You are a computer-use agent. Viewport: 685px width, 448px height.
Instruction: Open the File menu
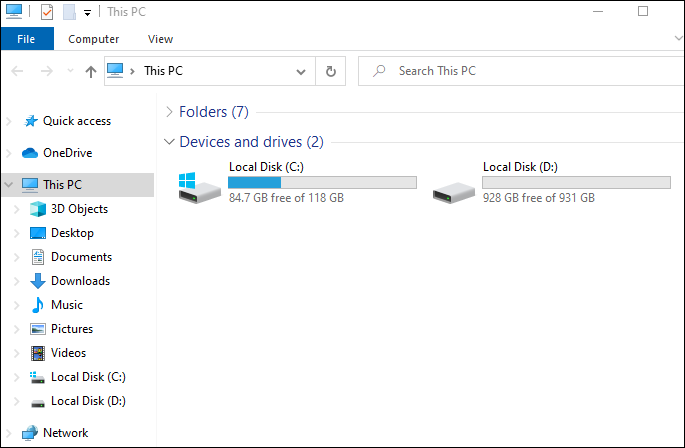(x=26, y=39)
